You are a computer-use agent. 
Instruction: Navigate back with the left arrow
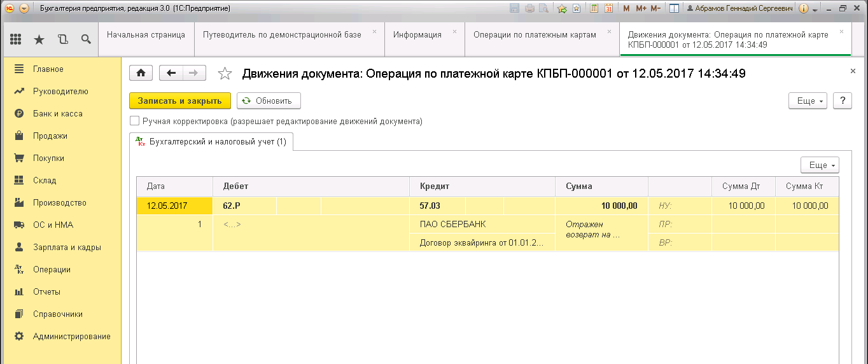click(x=171, y=73)
